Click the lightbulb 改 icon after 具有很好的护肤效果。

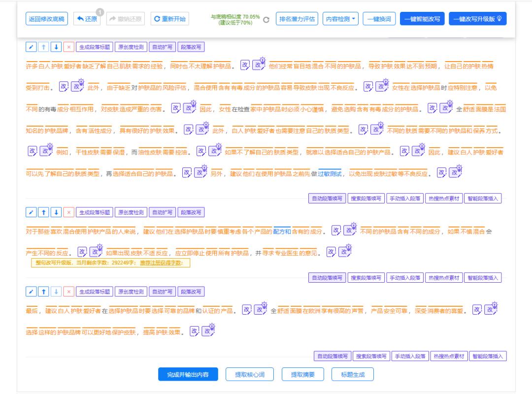click(x=202, y=128)
